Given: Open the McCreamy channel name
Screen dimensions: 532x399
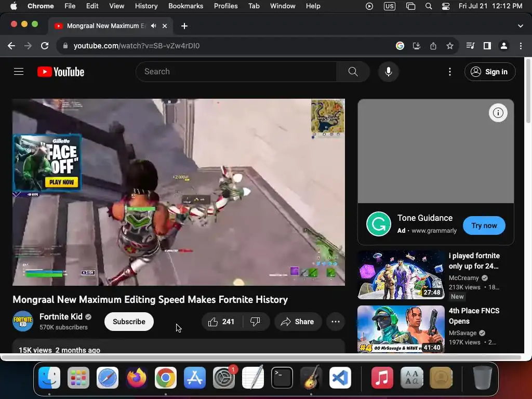Looking at the screenshot, I should (463, 278).
